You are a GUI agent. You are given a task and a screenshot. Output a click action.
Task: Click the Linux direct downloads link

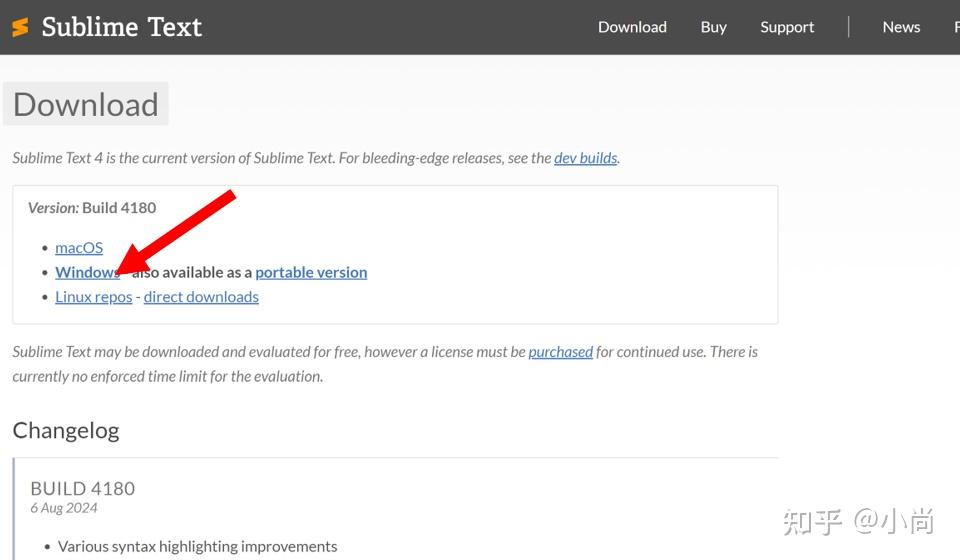(x=201, y=297)
